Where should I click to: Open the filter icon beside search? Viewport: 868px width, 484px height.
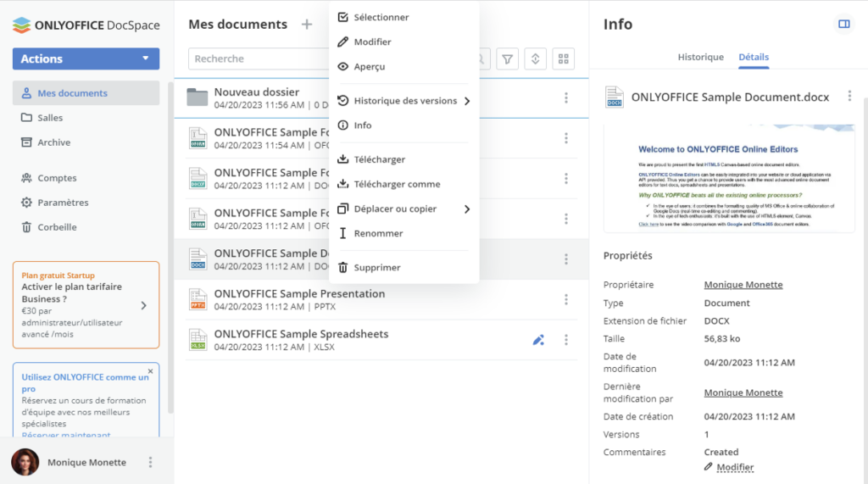[x=507, y=58]
